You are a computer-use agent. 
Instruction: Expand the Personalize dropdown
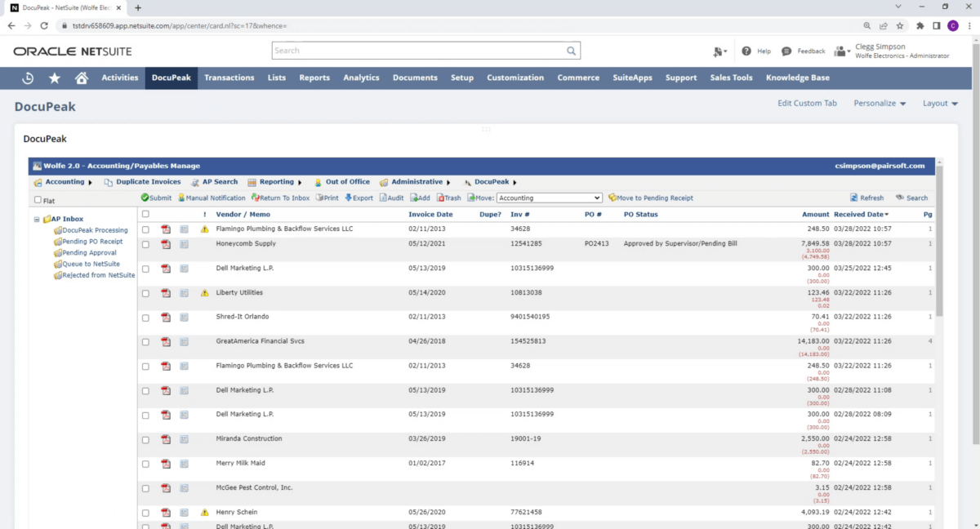[880, 104]
